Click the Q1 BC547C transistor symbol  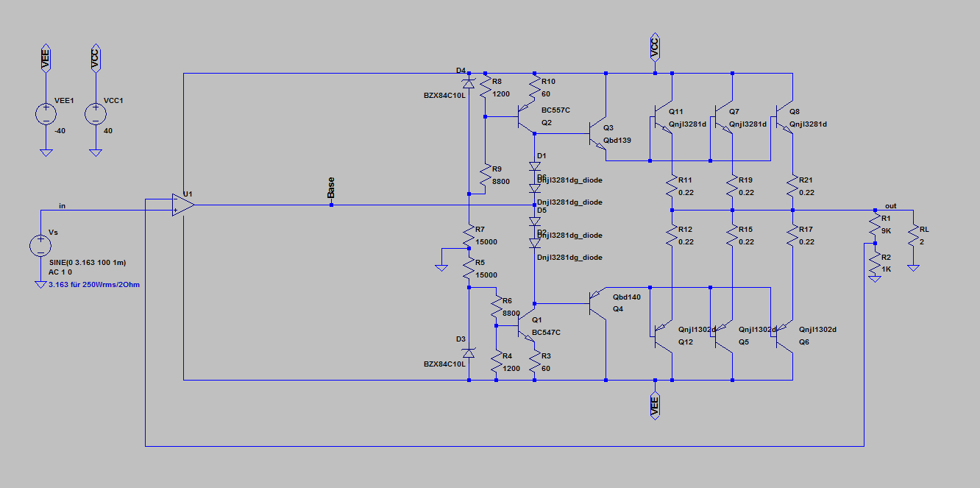click(527, 325)
